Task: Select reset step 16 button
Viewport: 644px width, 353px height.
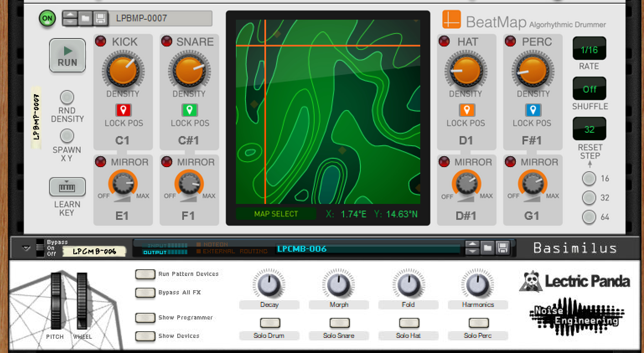Action: point(589,179)
